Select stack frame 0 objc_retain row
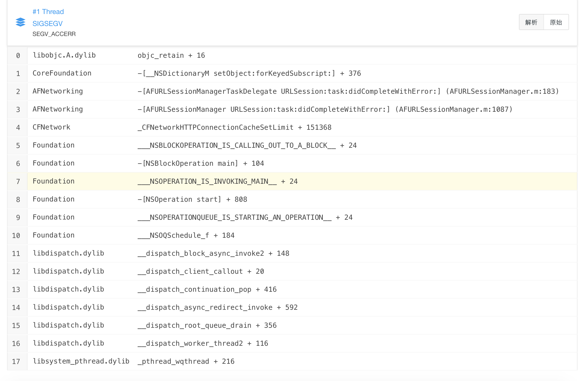 (292, 55)
